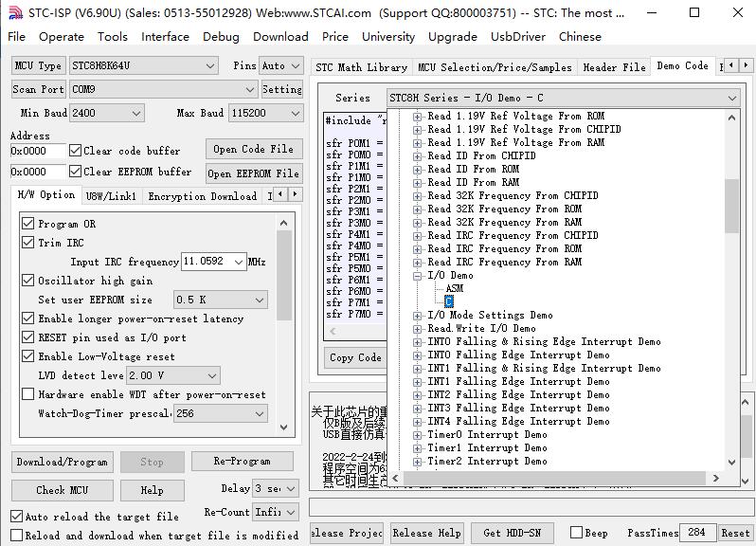Select the C item under I/O Demo
This screenshot has width=756, height=546.
pos(449,301)
